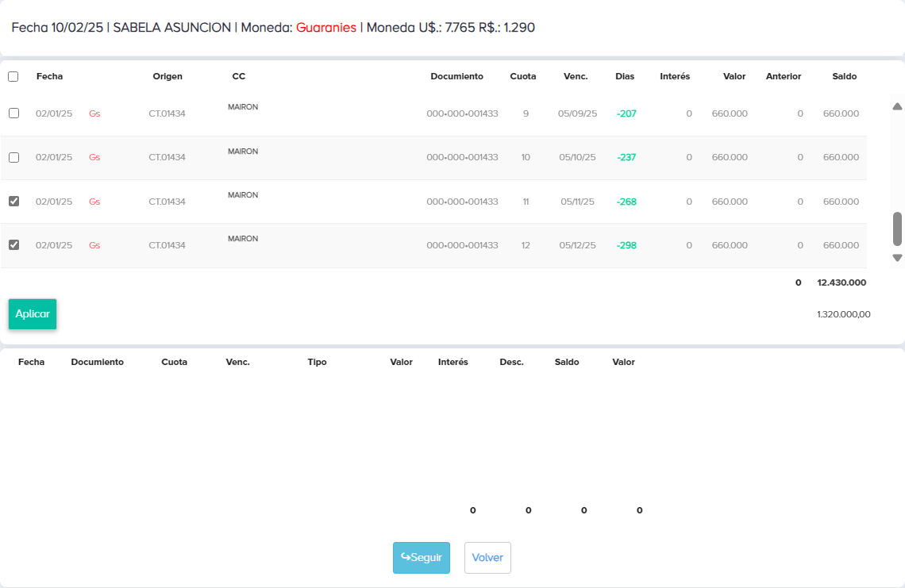Click the -207 days value
Screen dimensions: 905x588
coord(626,113)
